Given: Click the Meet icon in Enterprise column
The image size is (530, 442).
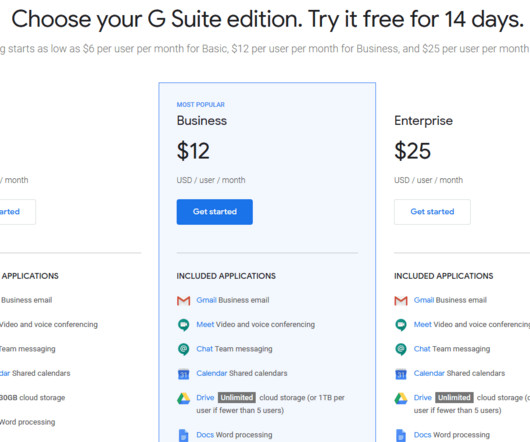Looking at the screenshot, I should pos(401,325).
